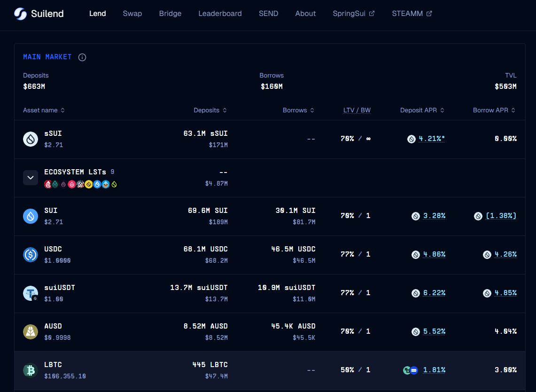
Task: Open the Main Market info icon
Action: [82, 57]
